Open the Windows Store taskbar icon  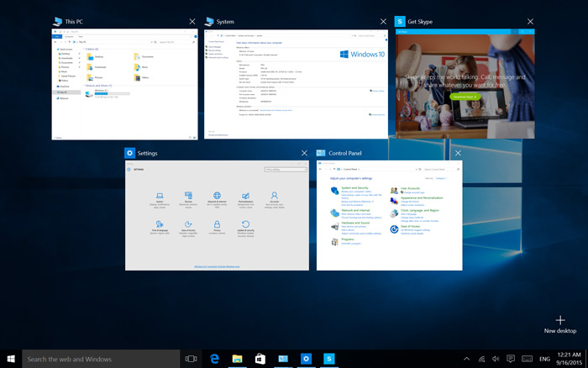(x=260, y=359)
